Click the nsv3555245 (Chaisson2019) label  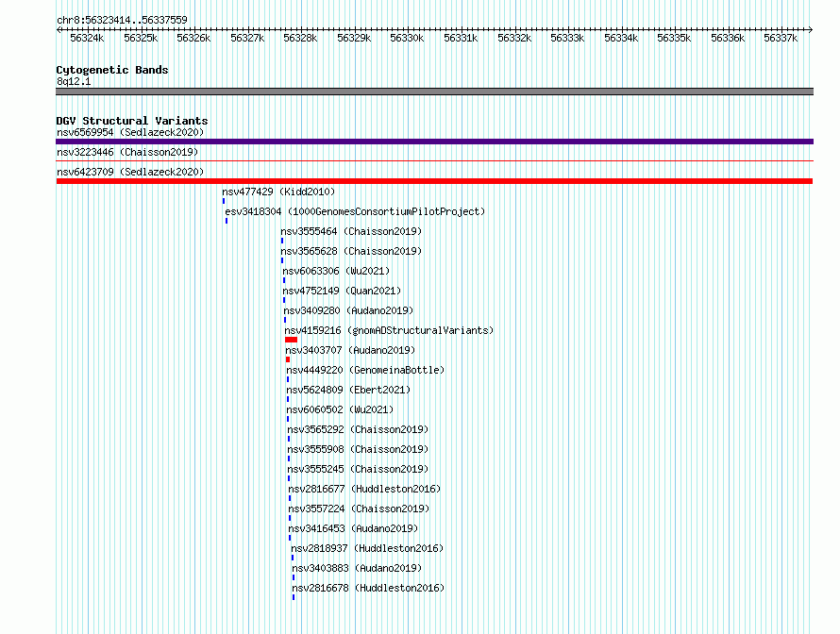tap(358, 469)
